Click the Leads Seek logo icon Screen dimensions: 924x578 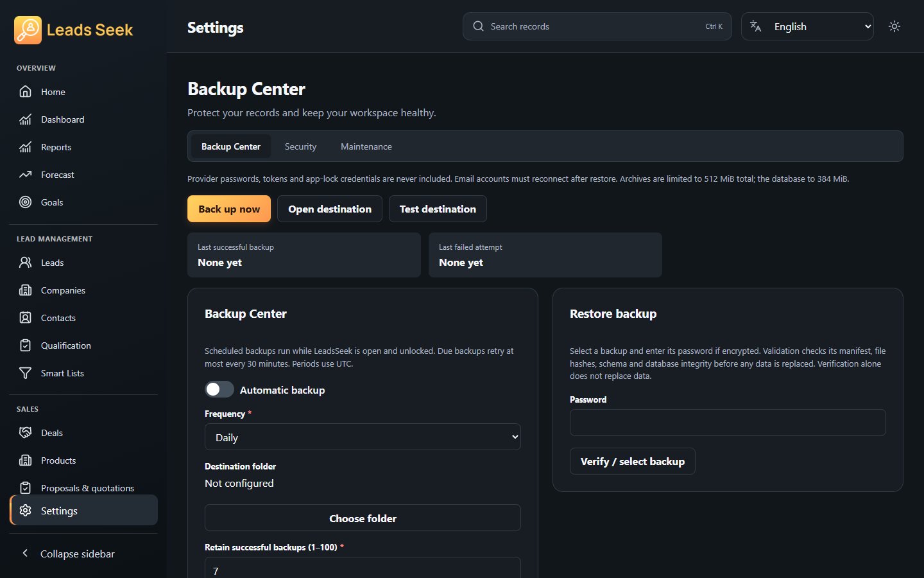[x=28, y=30]
